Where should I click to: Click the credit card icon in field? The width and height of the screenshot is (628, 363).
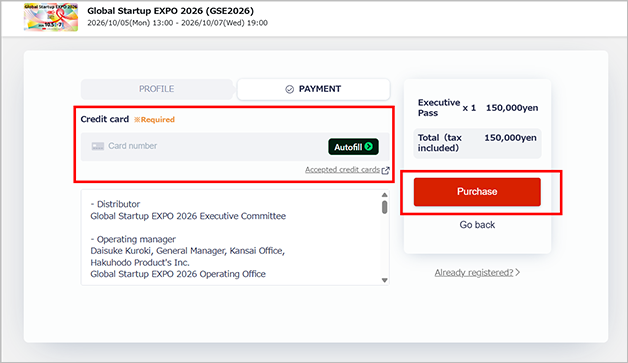click(x=98, y=146)
